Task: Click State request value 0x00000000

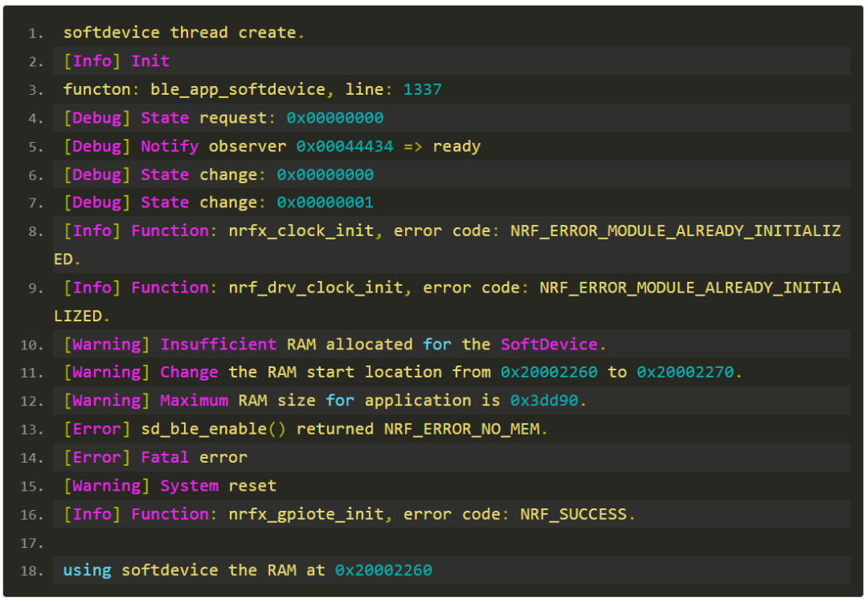Action: pos(335,118)
